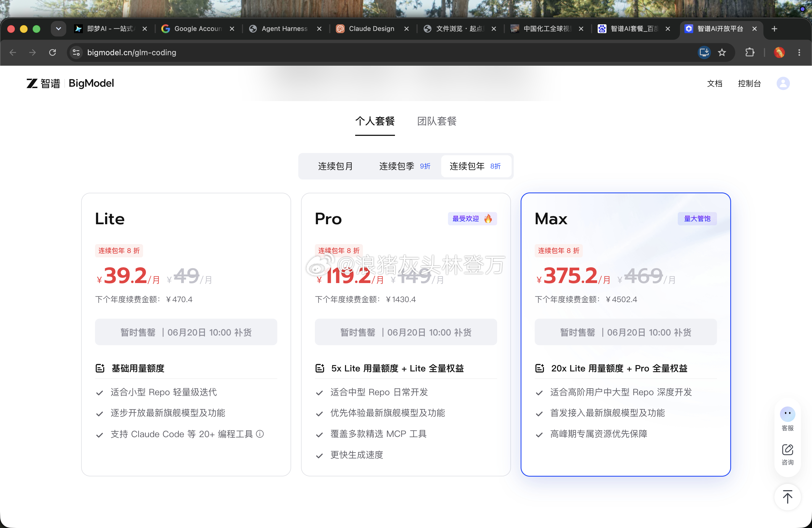Close the 即梦AI tab
Screen dimensions: 812x528
145,29
